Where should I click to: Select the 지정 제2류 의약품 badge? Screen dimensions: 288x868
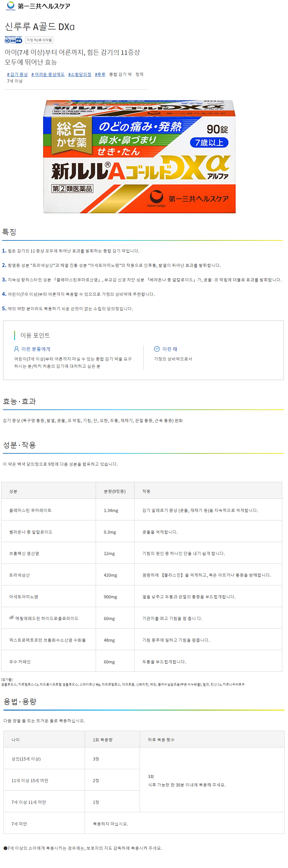coord(39,40)
